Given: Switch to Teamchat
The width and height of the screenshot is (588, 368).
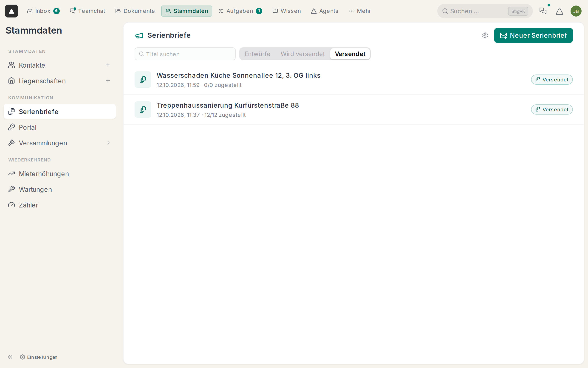Looking at the screenshot, I should (x=87, y=11).
